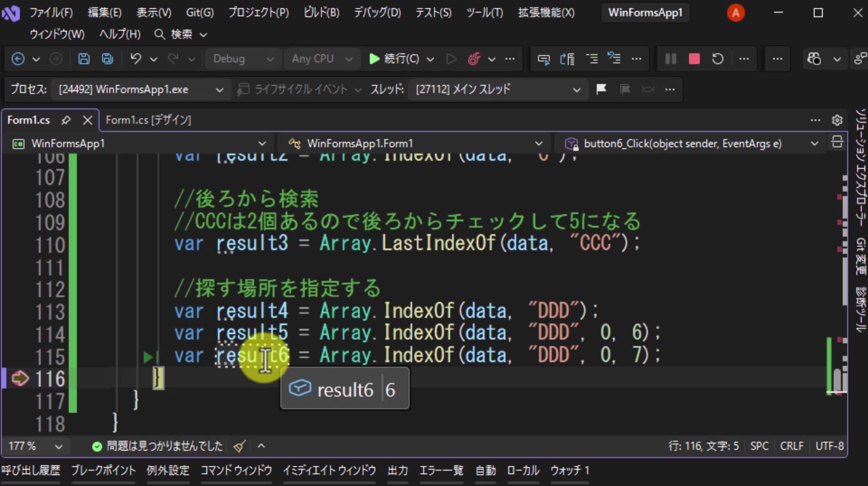This screenshot has width=868, height=486.
Task: Open the ウォッチ 1 window tab
Action: tap(570, 471)
